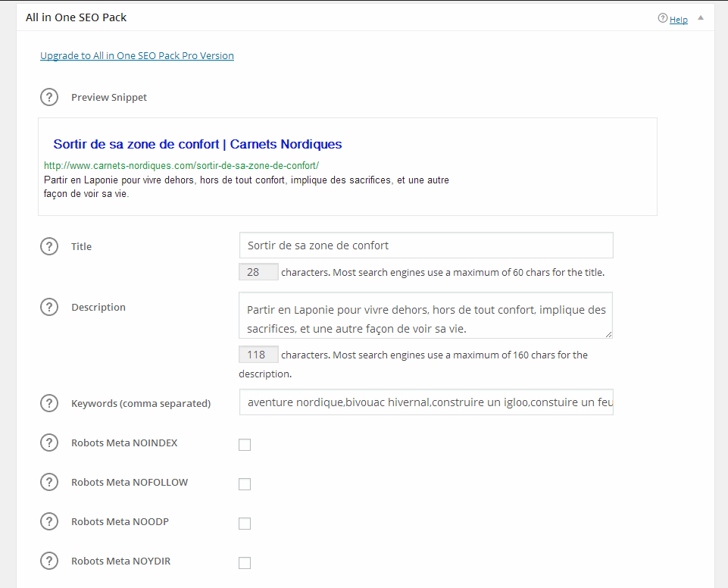
Task: Collapse the All in One SEO Pack panel
Action: tap(701, 17)
